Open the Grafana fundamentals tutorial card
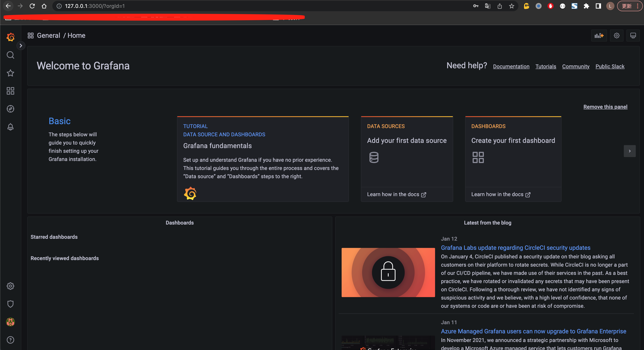The width and height of the screenshot is (644, 350). [x=263, y=159]
